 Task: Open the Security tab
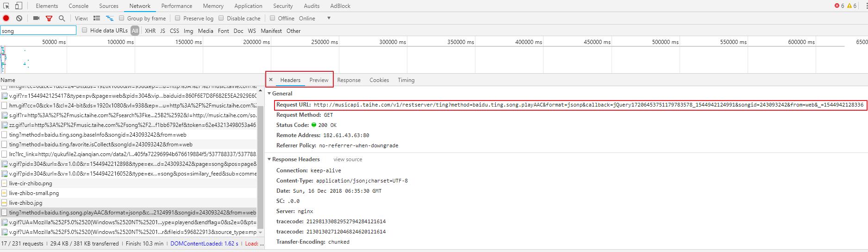tap(283, 6)
